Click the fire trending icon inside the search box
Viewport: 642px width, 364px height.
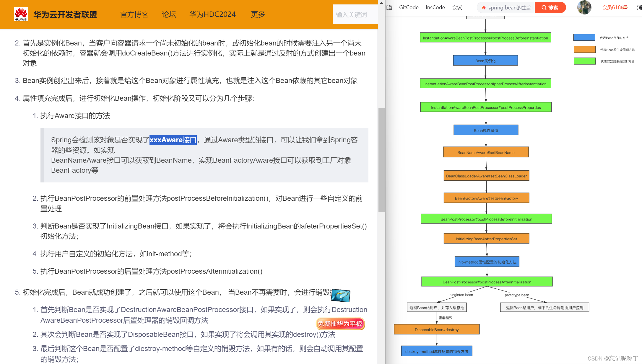(x=484, y=8)
